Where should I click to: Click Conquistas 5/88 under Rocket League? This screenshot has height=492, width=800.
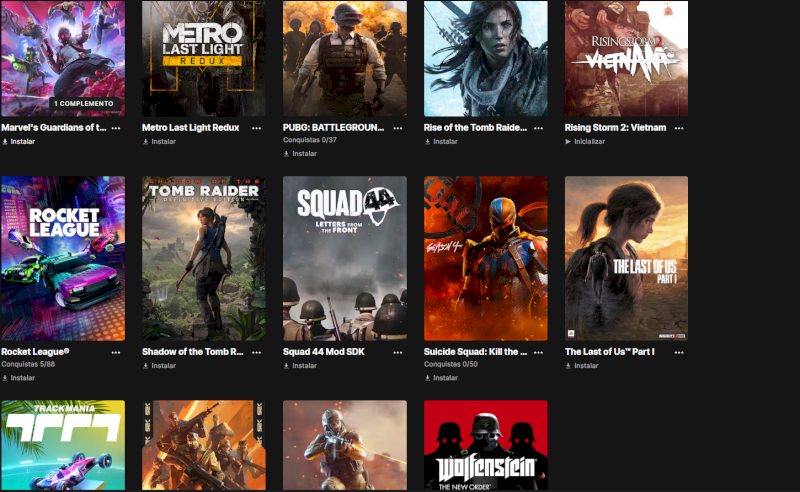[28, 364]
